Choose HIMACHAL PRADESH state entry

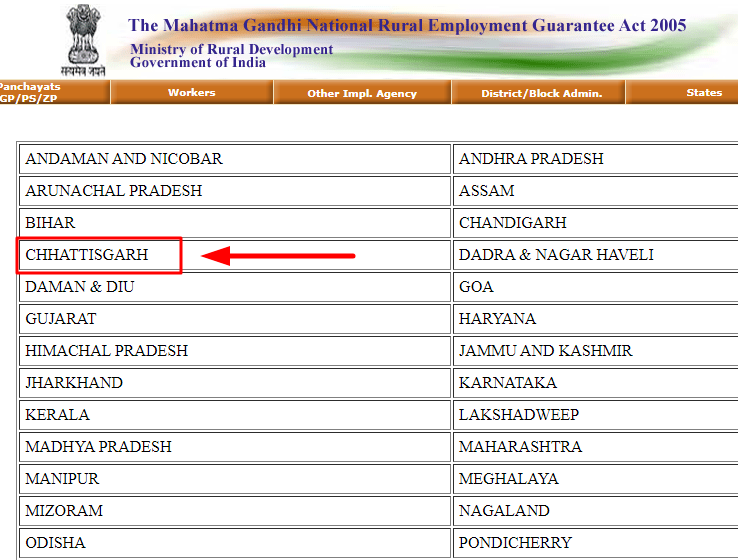106,351
